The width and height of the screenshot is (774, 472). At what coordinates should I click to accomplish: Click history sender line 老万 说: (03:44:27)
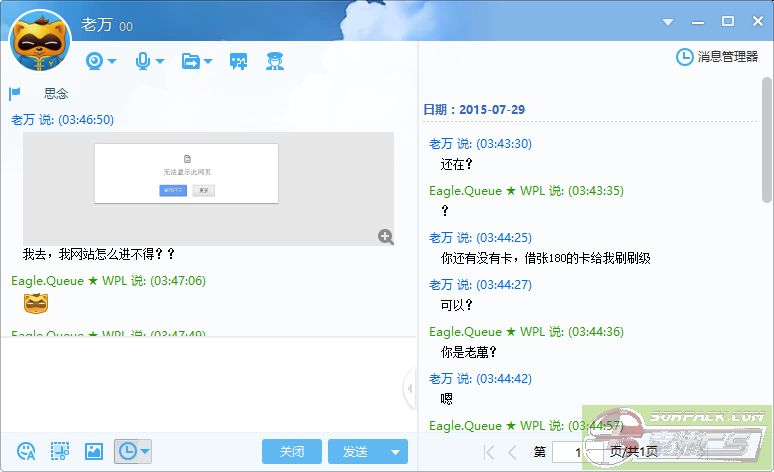point(480,285)
